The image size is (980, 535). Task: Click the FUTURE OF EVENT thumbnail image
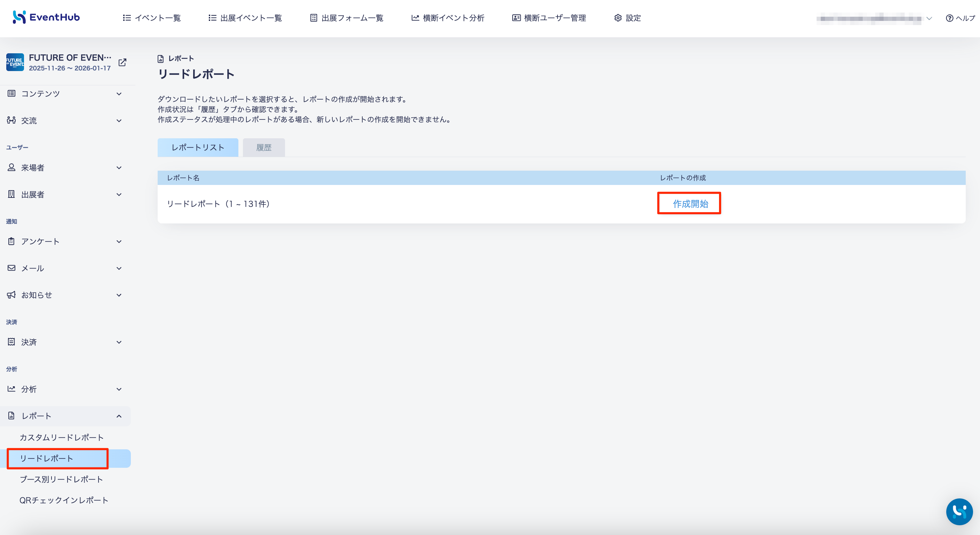point(15,62)
